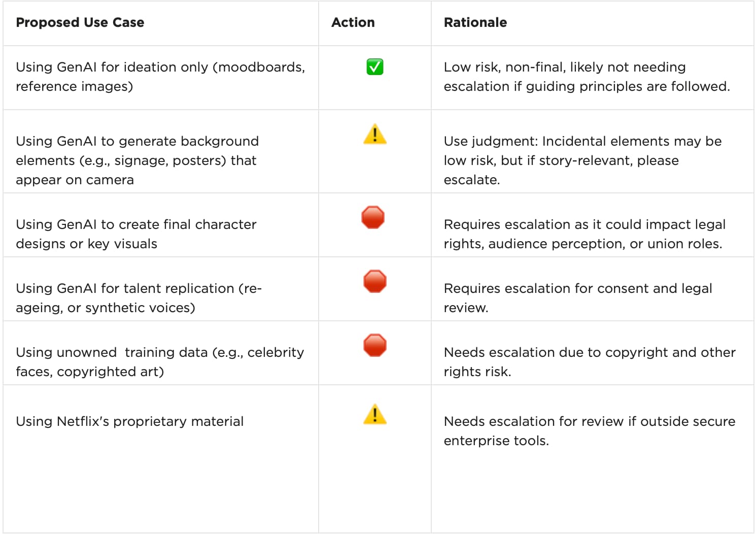Click the stop sign for final character designs
This screenshot has width=756, height=534.
373,217
